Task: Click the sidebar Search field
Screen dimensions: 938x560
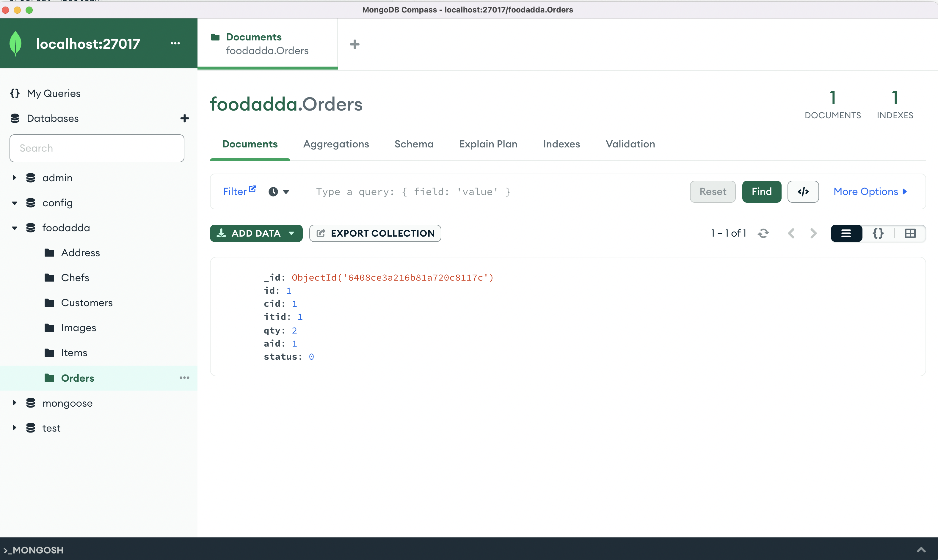Action: click(x=97, y=148)
